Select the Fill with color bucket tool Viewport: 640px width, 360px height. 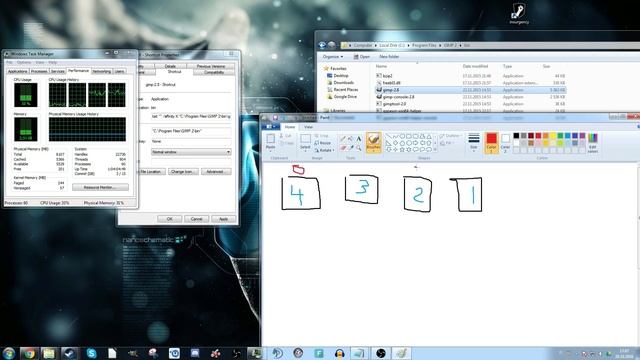click(351, 139)
